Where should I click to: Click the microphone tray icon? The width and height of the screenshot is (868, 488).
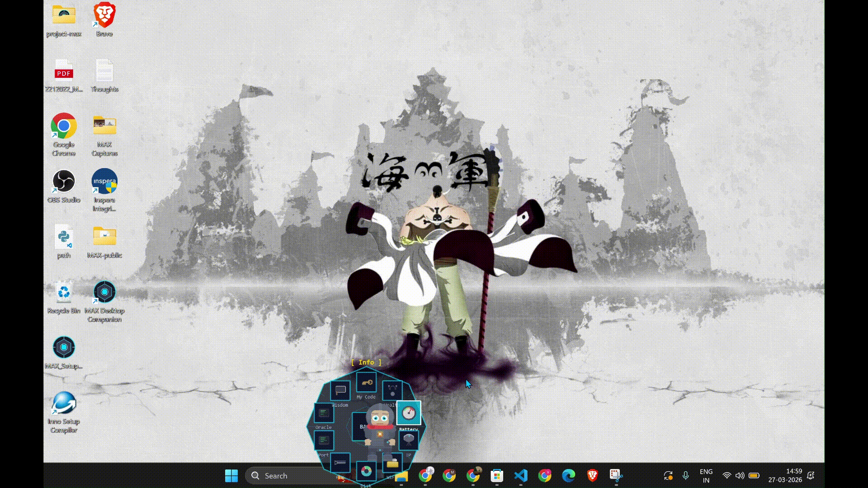(686, 475)
